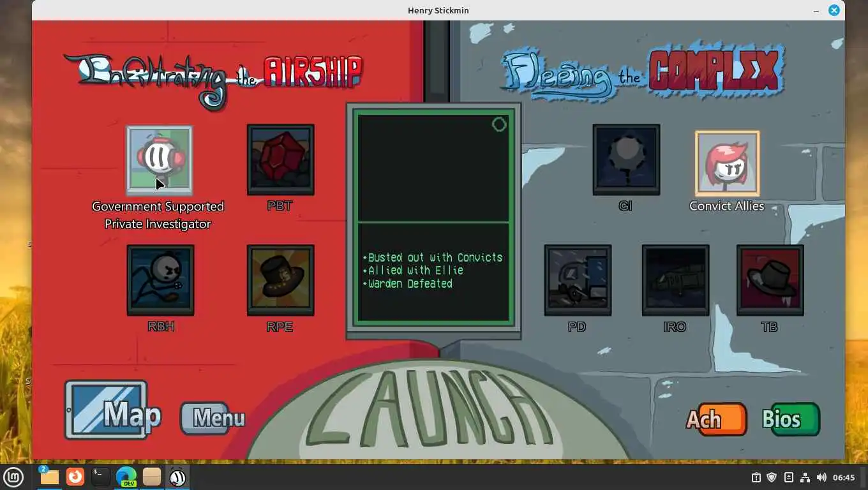This screenshot has height=490, width=868.
Task: Open Microsoft Edge Dev from the taskbar
Action: pyautogui.click(x=126, y=477)
